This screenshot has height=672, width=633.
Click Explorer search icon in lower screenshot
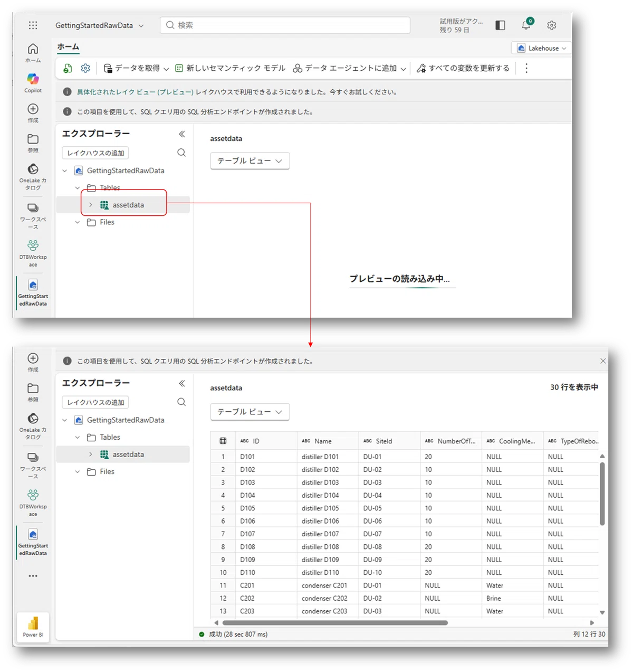point(181,402)
